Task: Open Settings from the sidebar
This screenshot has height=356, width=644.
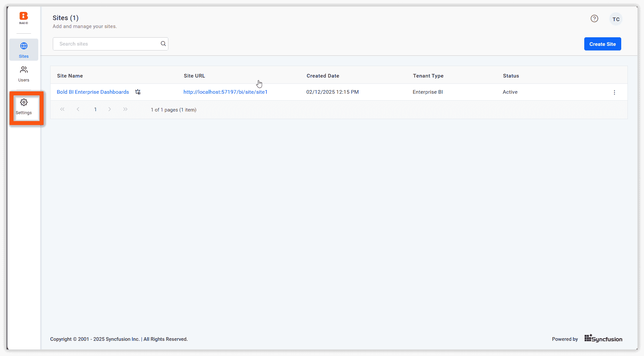Action: click(x=24, y=107)
